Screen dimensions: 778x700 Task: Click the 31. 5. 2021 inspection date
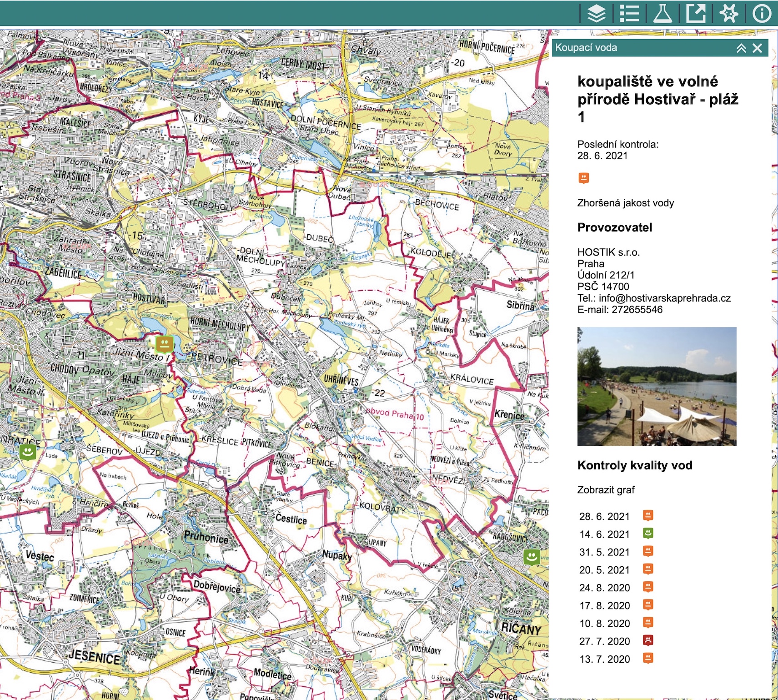[x=604, y=552]
